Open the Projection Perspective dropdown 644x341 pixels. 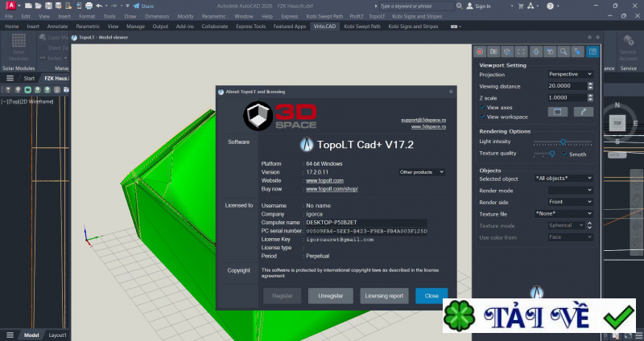coord(571,74)
